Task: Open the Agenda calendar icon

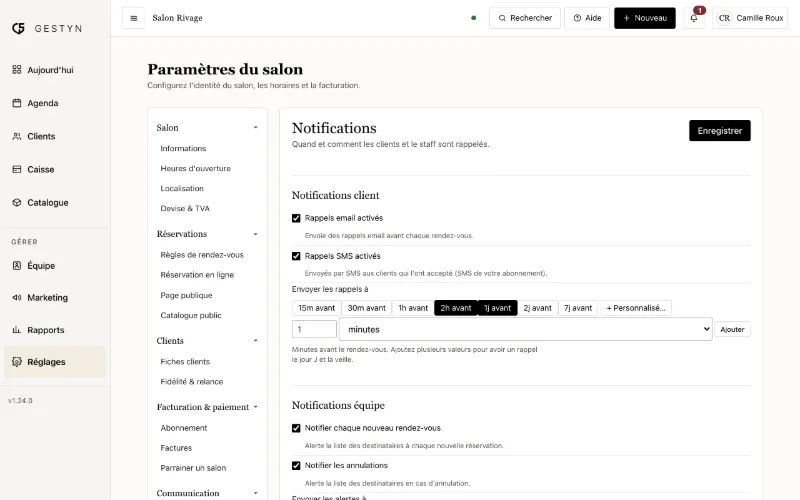Action: pyautogui.click(x=17, y=103)
